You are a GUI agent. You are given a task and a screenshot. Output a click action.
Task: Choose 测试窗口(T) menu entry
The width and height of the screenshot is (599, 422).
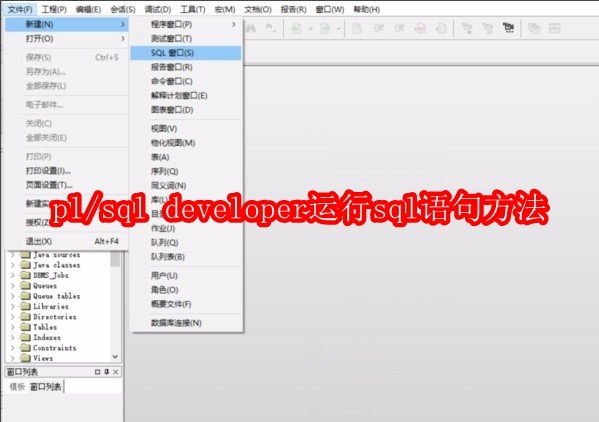186,39
